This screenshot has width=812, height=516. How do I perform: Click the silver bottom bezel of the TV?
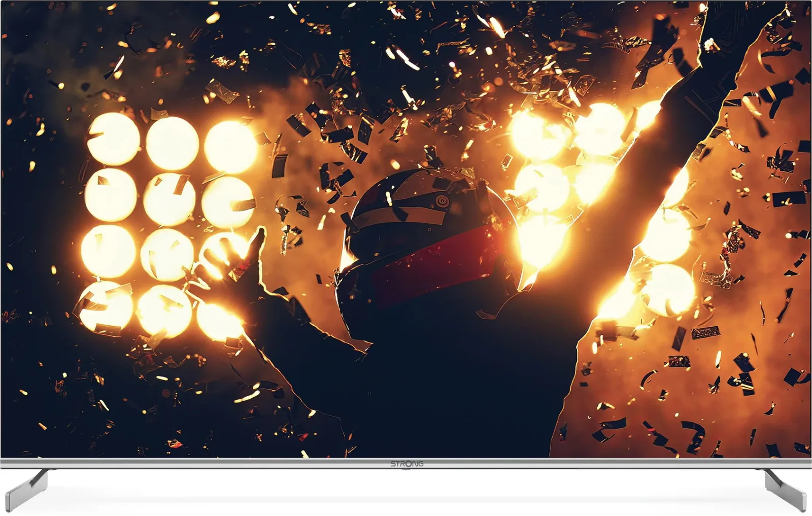406,463
